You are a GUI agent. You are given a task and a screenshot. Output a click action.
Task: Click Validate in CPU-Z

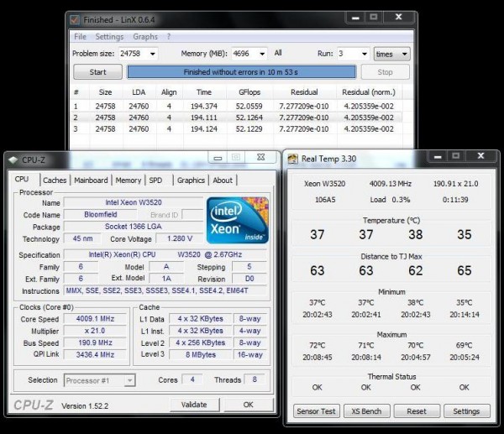194,405
